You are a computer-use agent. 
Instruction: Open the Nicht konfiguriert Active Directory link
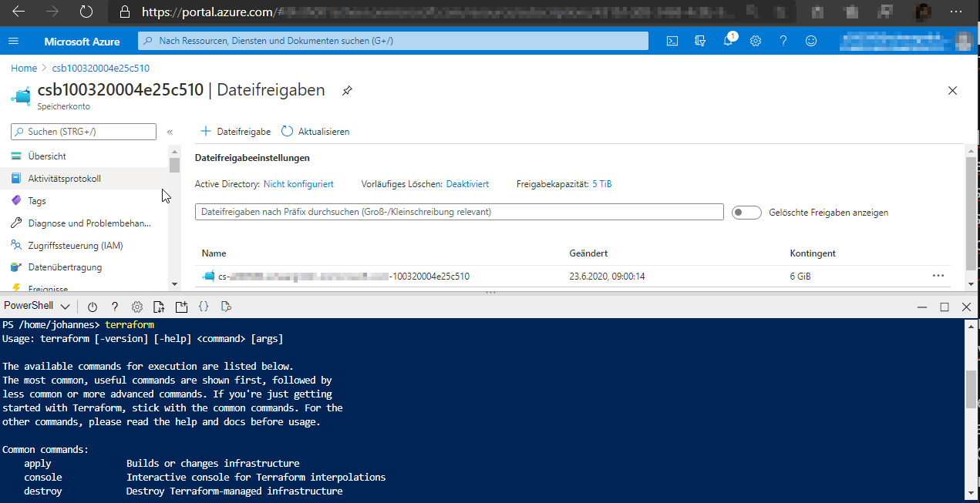pos(298,184)
